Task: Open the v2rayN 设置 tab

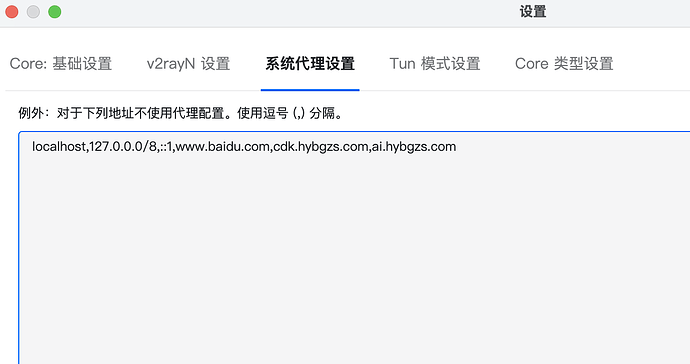Action: 188,64
